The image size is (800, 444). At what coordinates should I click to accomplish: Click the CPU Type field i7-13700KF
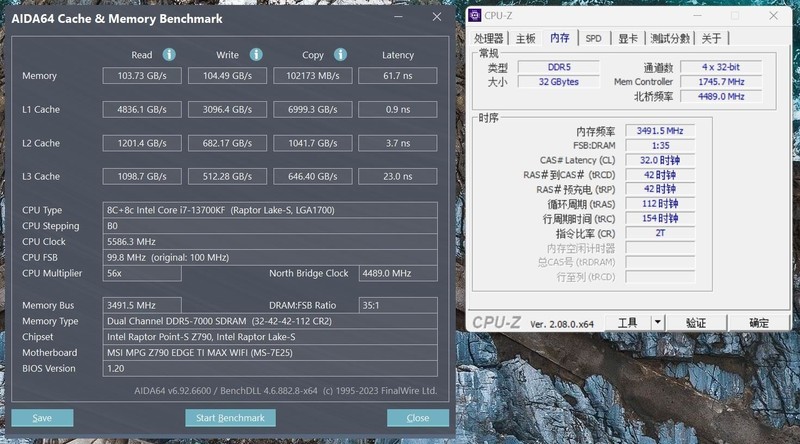[270, 210]
